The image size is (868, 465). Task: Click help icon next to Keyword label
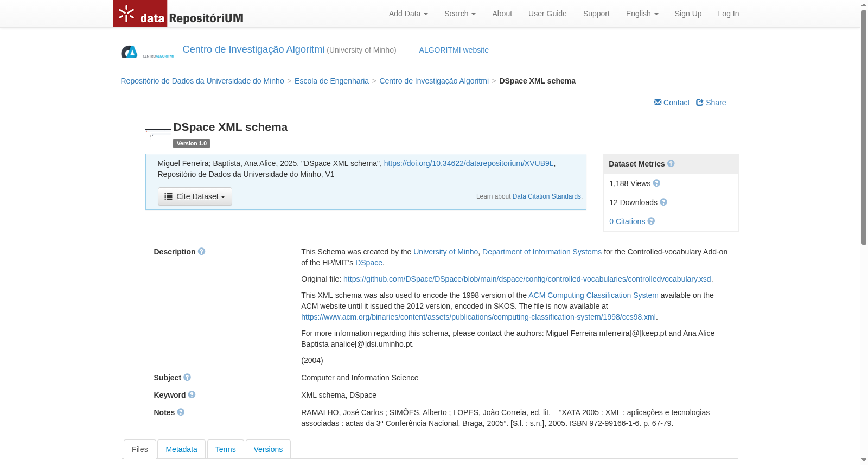tap(192, 394)
